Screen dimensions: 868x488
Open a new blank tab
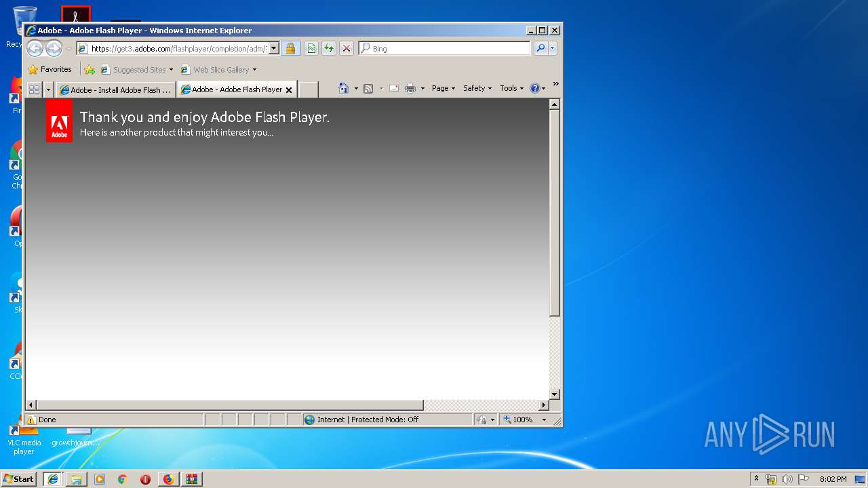tap(309, 89)
